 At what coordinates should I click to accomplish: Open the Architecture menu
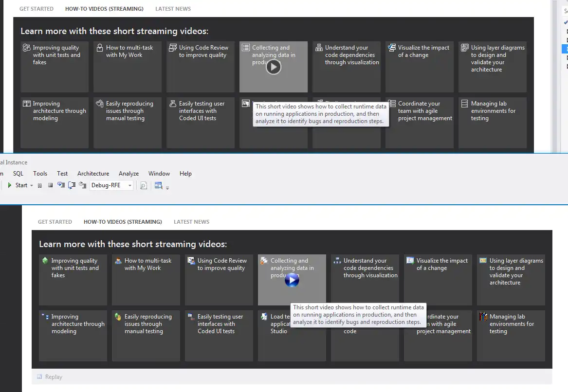coord(93,173)
